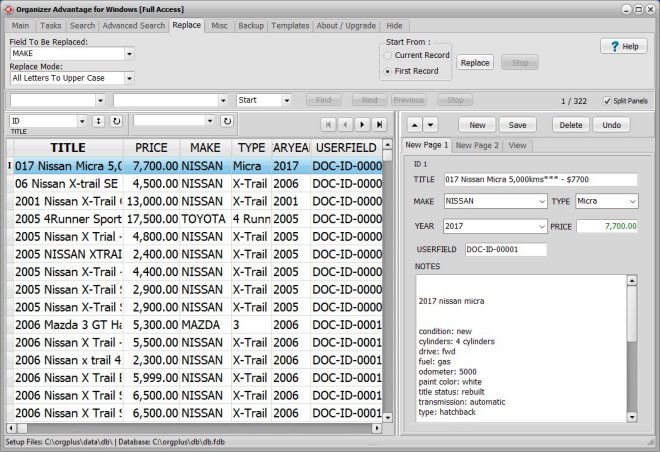Click the MAKE column header
This screenshot has width=660, height=452.
(x=205, y=148)
